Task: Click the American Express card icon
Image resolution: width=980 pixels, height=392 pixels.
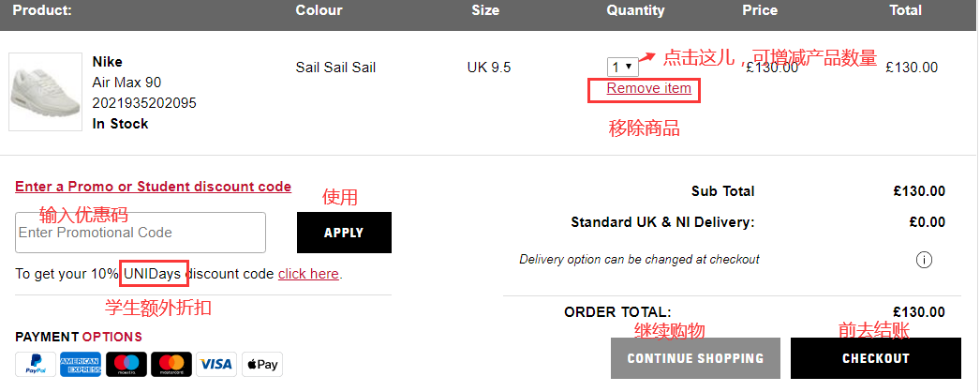Action: click(81, 365)
